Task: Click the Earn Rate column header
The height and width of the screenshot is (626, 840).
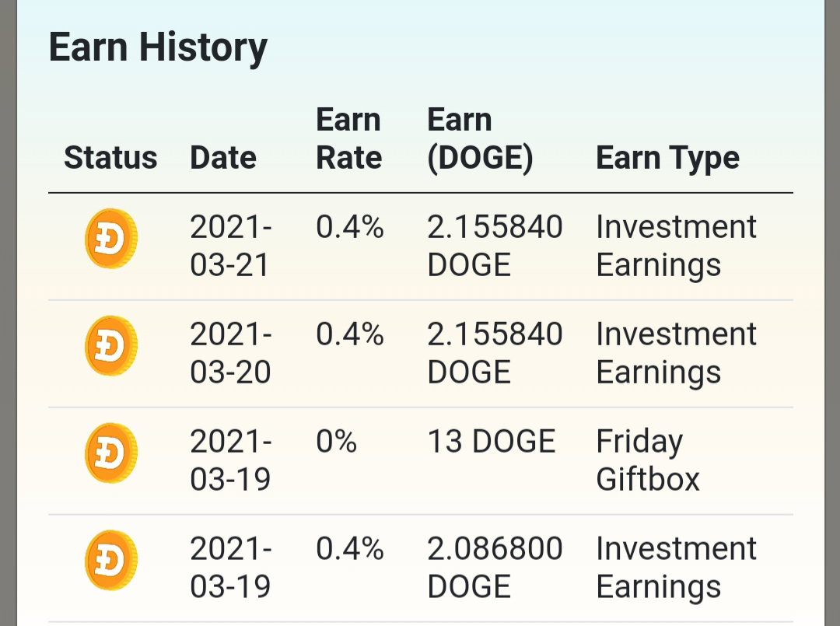Action: click(348, 138)
